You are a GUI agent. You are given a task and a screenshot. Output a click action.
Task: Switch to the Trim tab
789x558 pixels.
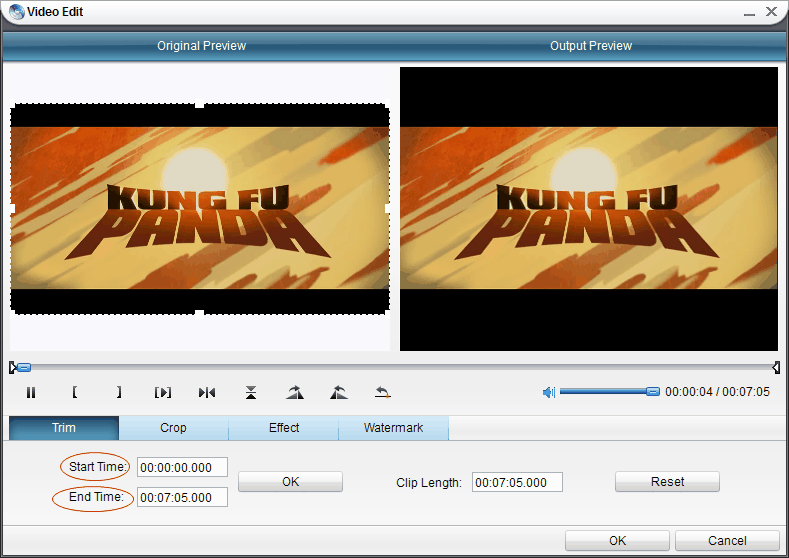click(64, 428)
